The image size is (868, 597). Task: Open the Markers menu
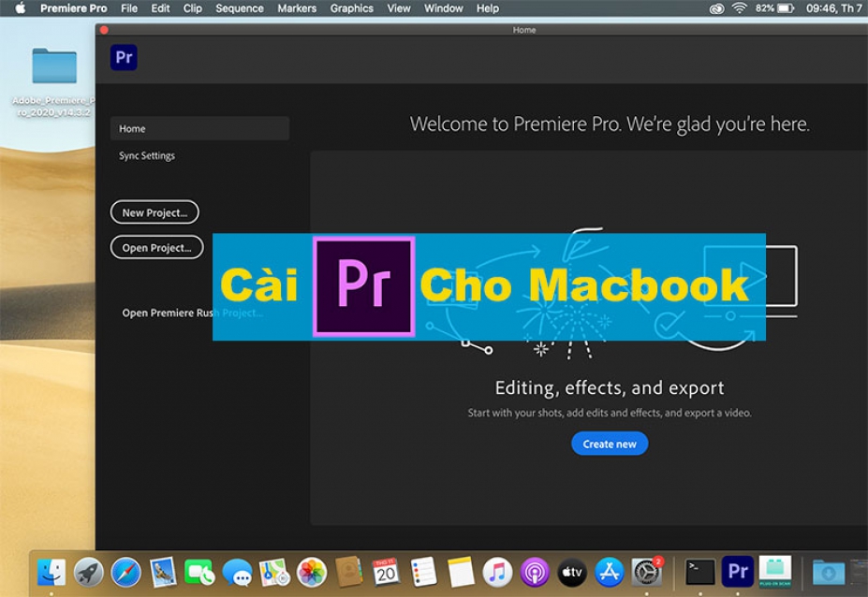pyautogui.click(x=297, y=8)
